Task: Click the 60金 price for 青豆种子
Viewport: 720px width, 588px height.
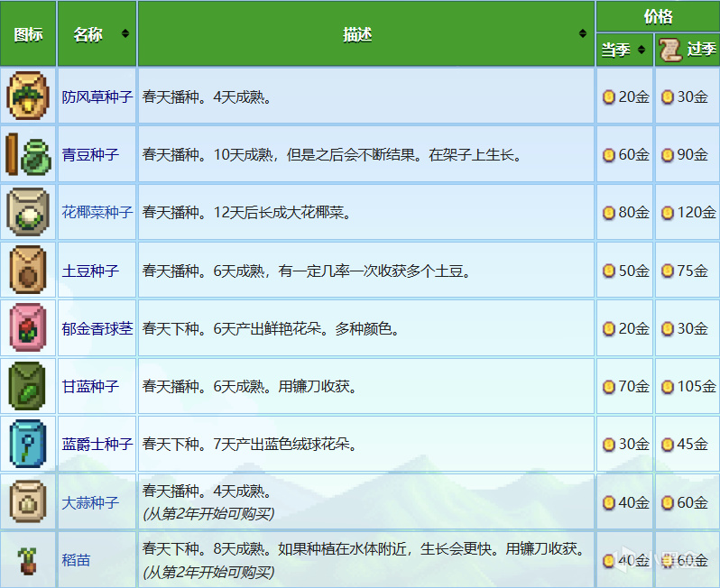Action: coord(633,155)
